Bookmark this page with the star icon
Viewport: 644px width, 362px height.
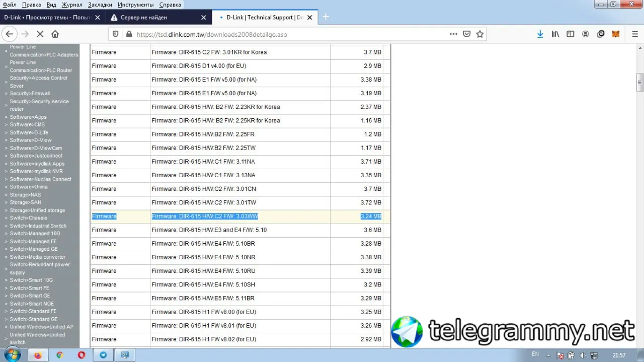click(x=480, y=34)
